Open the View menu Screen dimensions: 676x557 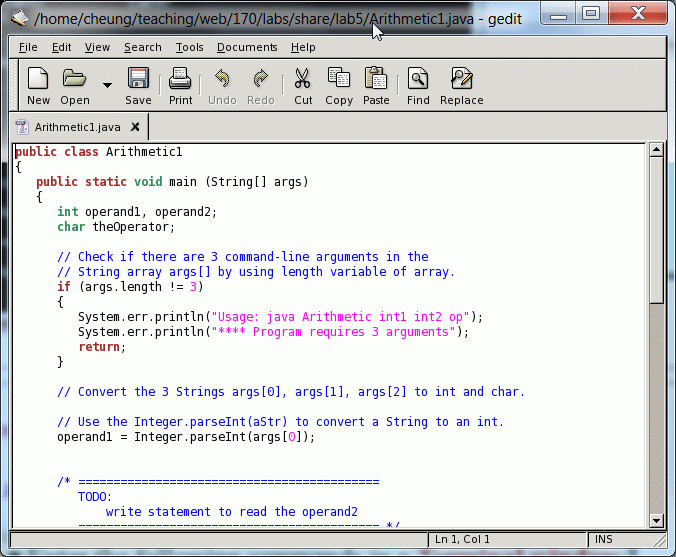97,47
